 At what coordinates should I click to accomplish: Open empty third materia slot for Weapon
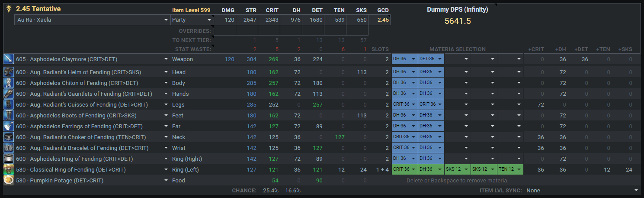pos(457,59)
